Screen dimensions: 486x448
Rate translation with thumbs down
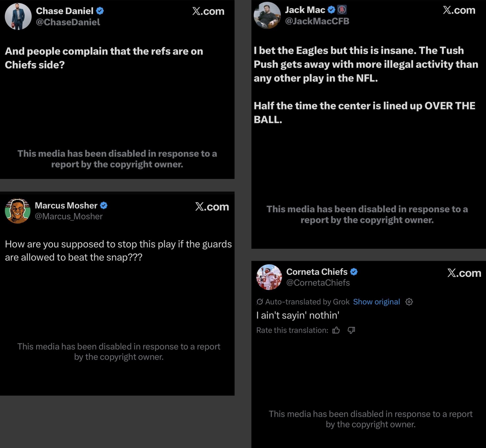(351, 330)
